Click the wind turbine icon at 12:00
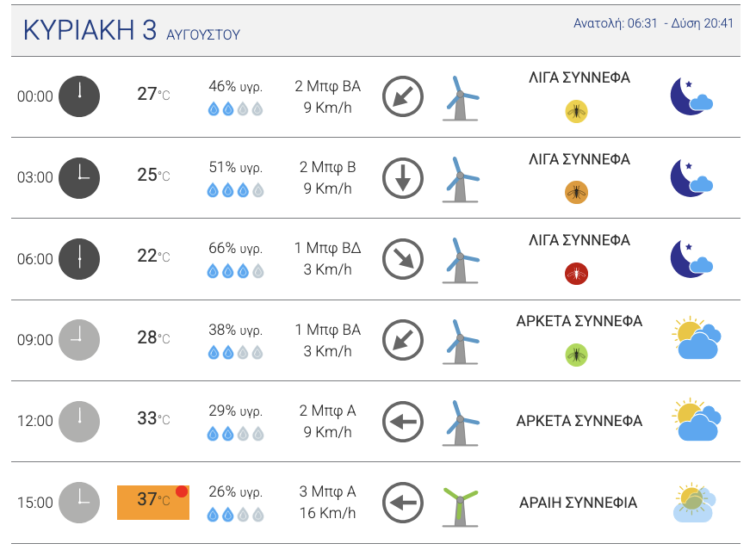Screen dimensions: 756x556 point(461,422)
